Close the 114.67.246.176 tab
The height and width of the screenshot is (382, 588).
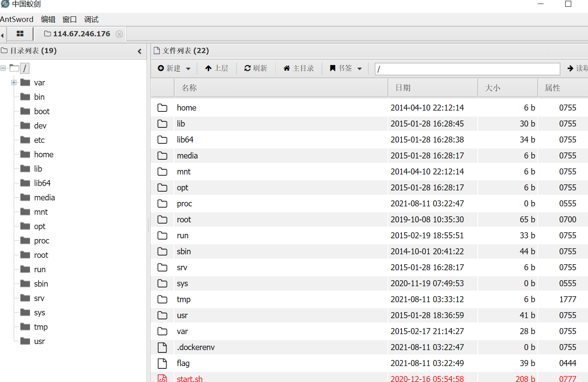coord(119,34)
